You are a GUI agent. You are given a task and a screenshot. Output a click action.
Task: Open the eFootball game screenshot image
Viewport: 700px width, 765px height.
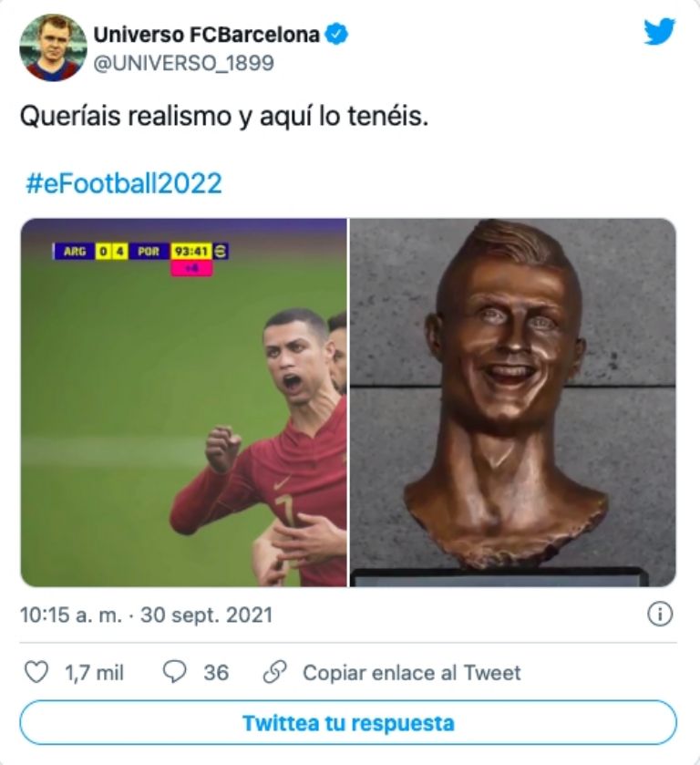[183, 402]
